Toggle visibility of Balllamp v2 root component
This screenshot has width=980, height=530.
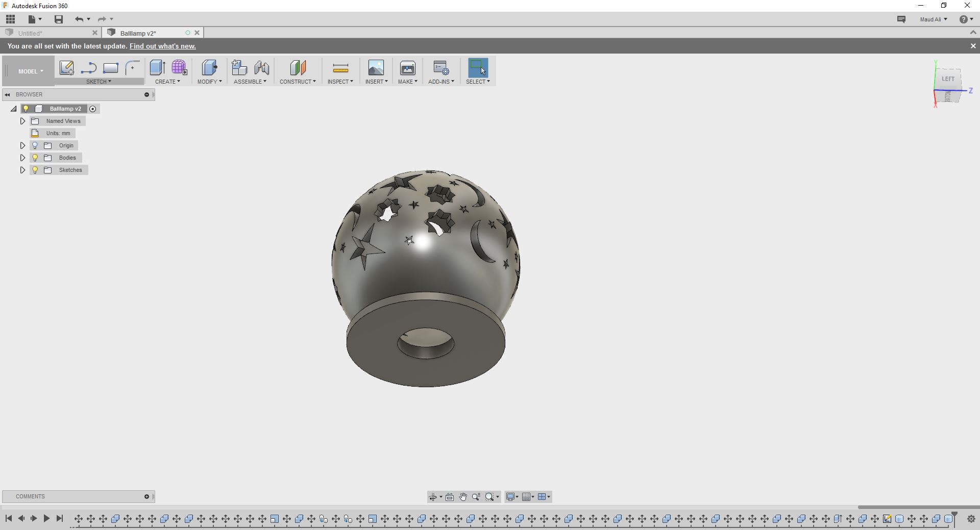(26, 109)
